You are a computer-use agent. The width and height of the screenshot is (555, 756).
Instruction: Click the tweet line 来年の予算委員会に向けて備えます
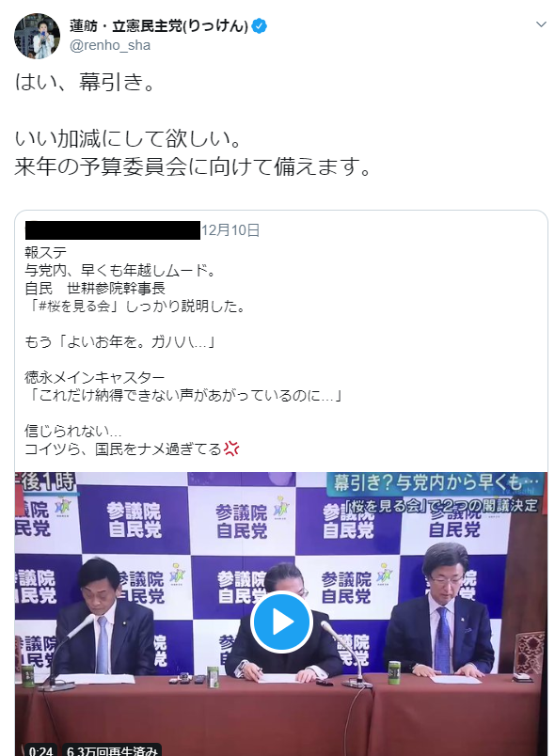click(193, 166)
